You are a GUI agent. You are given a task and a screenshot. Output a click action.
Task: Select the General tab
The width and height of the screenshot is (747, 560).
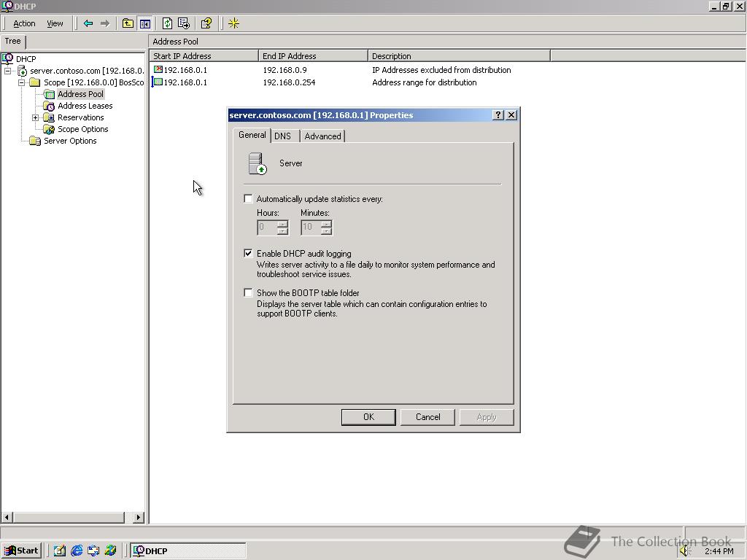point(252,135)
